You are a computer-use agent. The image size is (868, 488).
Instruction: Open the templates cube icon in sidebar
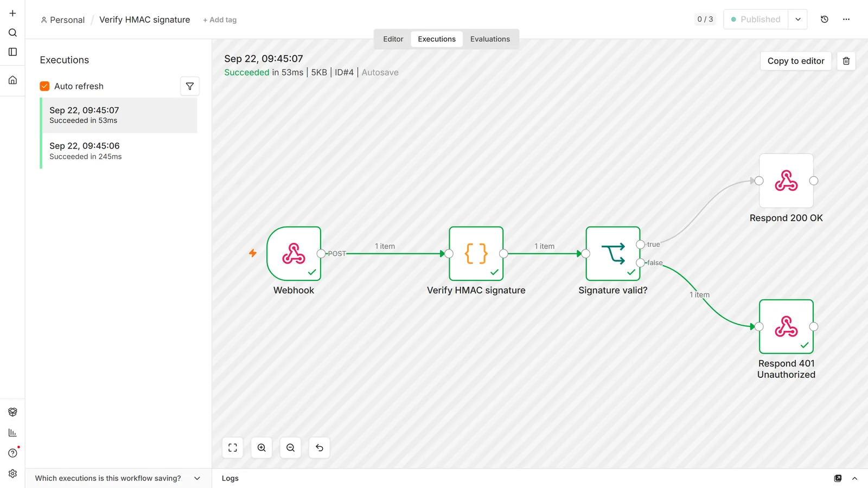(x=12, y=412)
